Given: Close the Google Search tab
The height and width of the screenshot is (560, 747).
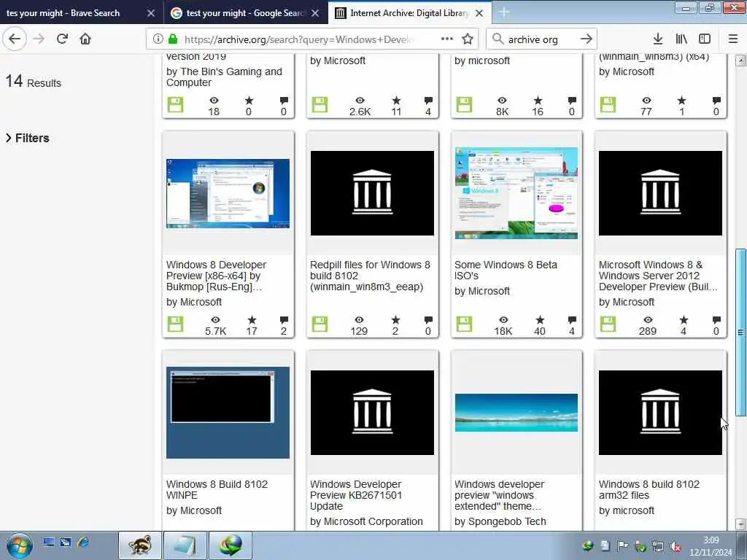Looking at the screenshot, I should 315,13.
